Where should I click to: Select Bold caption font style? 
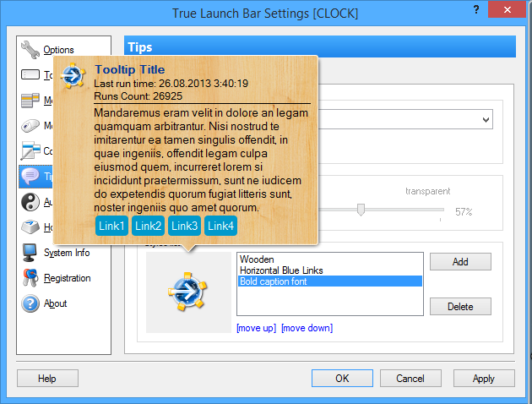coord(330,281)
